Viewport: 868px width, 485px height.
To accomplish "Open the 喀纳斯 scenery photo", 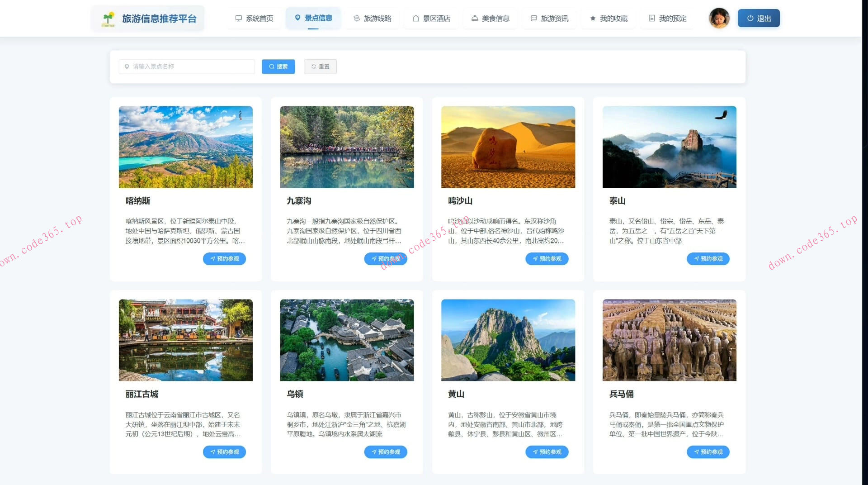I will [x=186, y=147].
